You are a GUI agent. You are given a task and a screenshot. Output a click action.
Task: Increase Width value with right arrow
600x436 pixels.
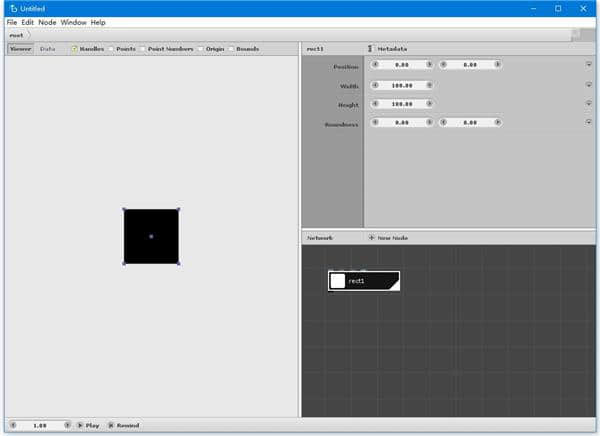(x=430, y=85)
